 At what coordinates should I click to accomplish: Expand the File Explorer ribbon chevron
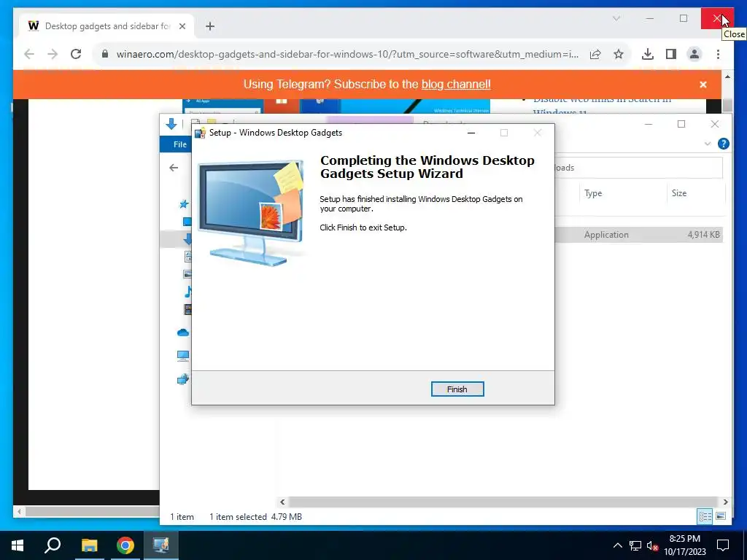pos(708,144)
